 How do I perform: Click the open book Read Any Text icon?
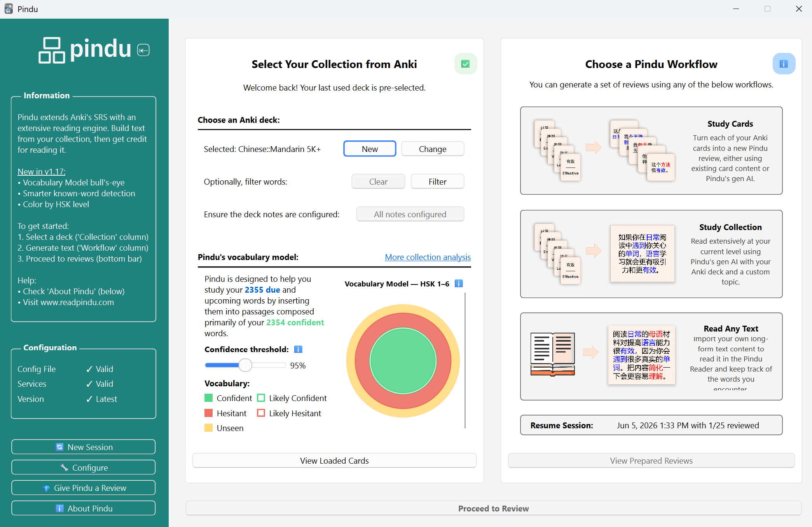click(x=552, y=354)
